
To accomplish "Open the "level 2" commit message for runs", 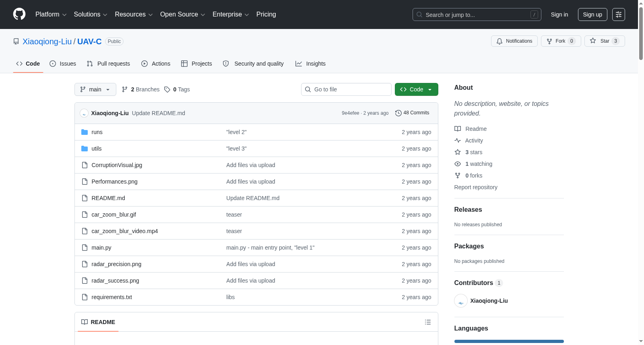I will point(236,132).
